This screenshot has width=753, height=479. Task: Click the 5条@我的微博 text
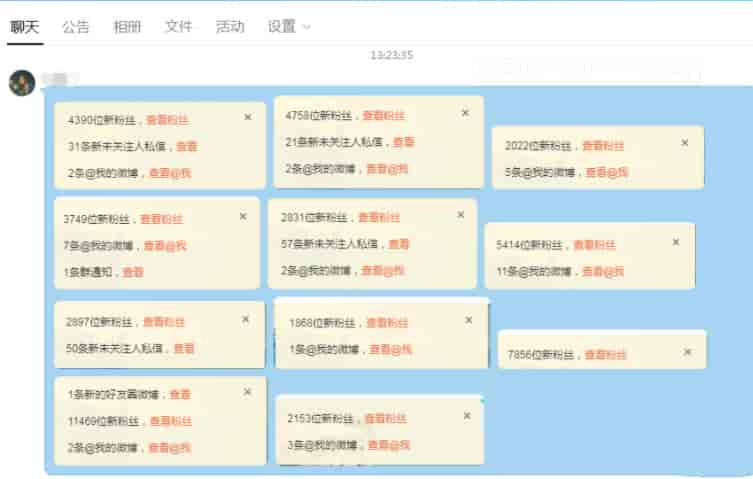tap(540, 172)
